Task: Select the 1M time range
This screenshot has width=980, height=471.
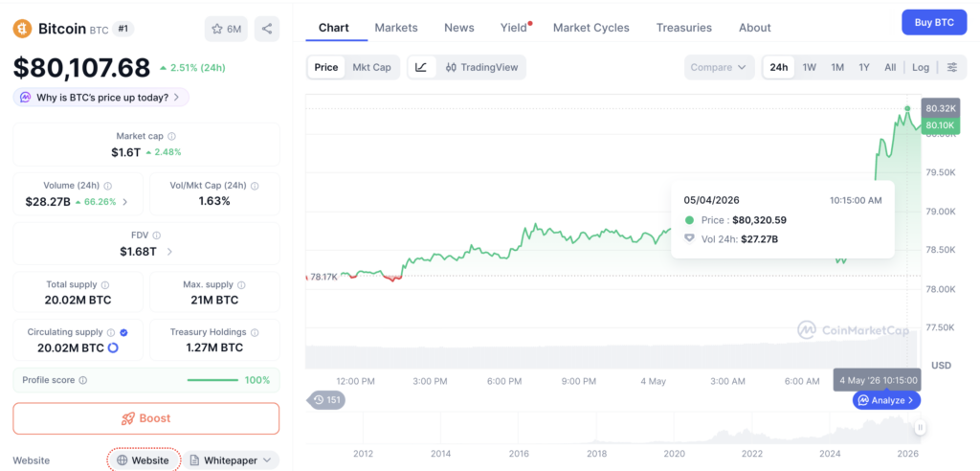Action: coord(837,68)
